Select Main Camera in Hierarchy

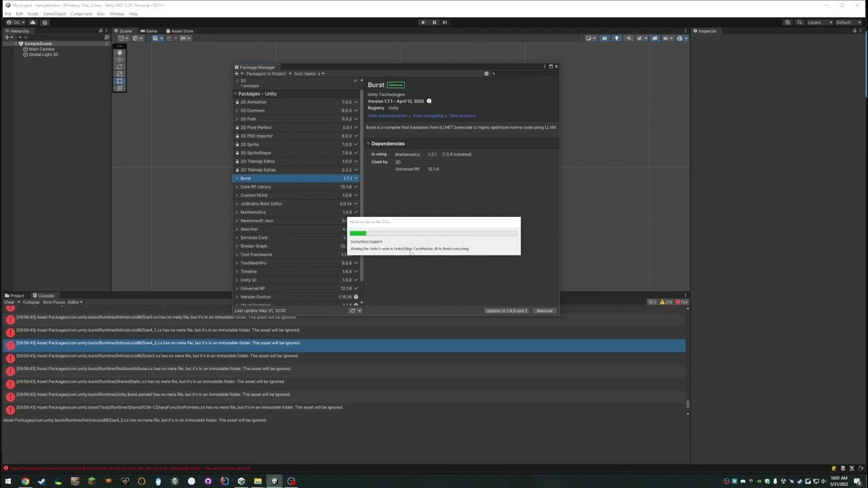tap(41, 49)
